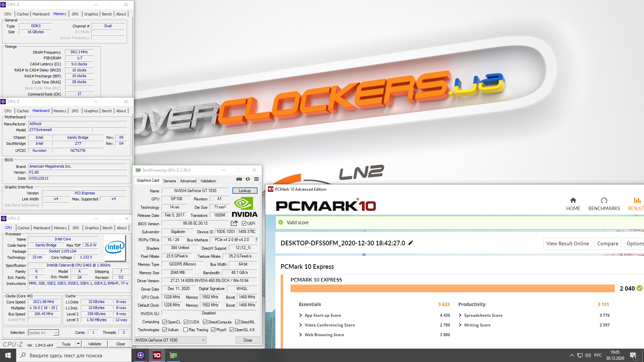Expand Video Conferencing Score row

tap(301, 325)
